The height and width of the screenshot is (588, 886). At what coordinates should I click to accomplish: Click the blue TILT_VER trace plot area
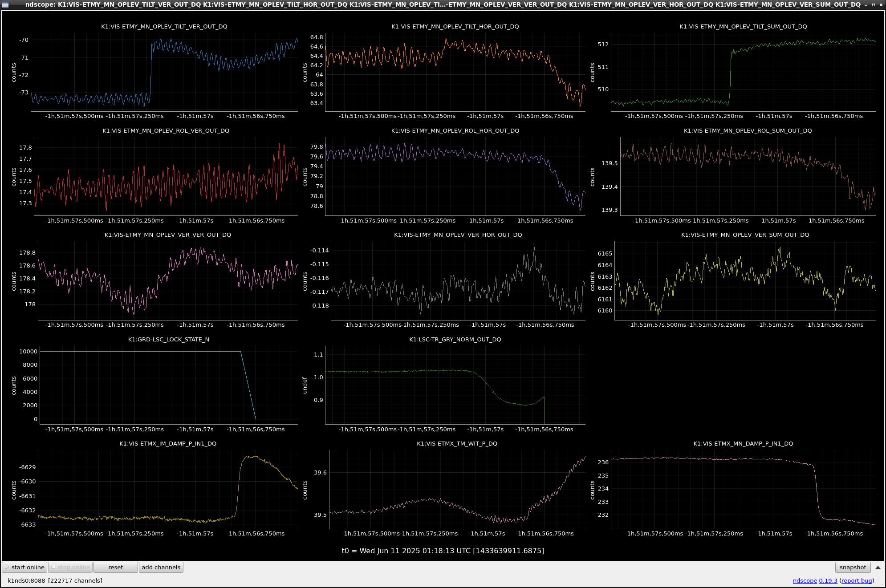coord(164,71)
